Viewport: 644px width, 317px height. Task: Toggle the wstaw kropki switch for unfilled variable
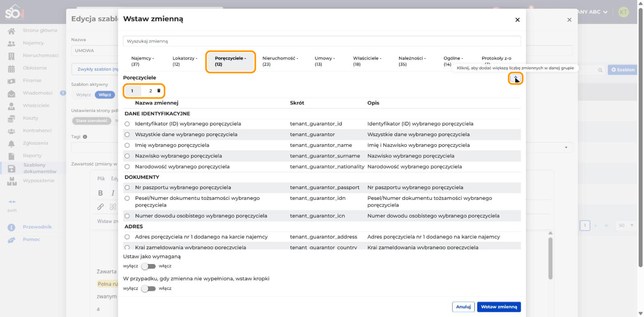148,288
